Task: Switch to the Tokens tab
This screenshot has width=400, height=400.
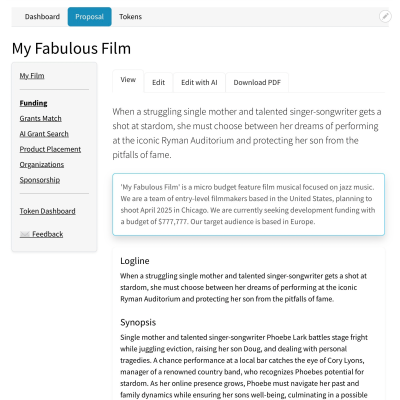Action: [x=131, y=17]
